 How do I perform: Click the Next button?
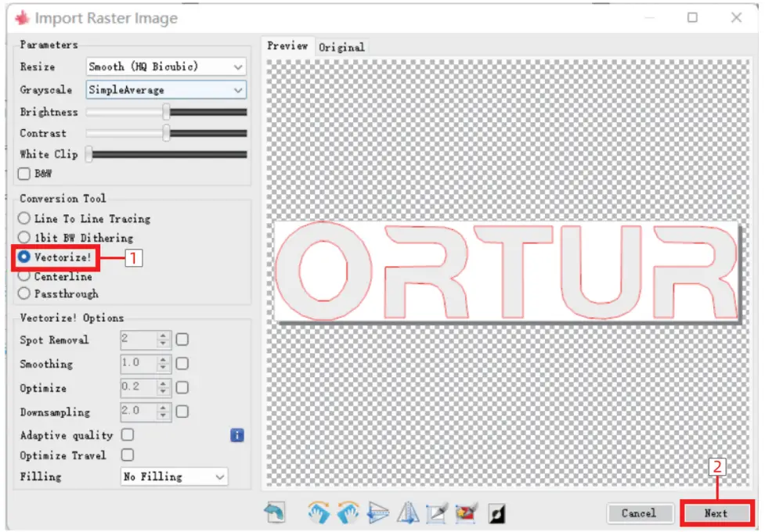pyautogui.click(x=715, y=513)
